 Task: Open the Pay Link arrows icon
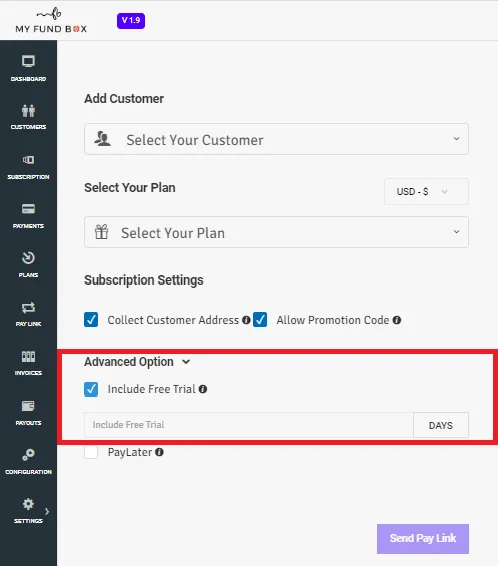28,308
